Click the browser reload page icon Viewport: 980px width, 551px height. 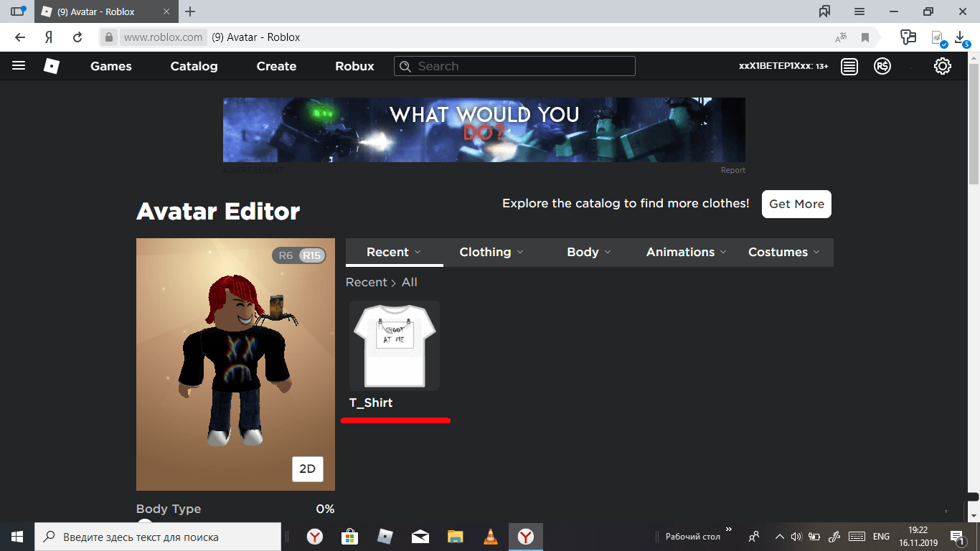pyautogui.click(x=77, y=37)
